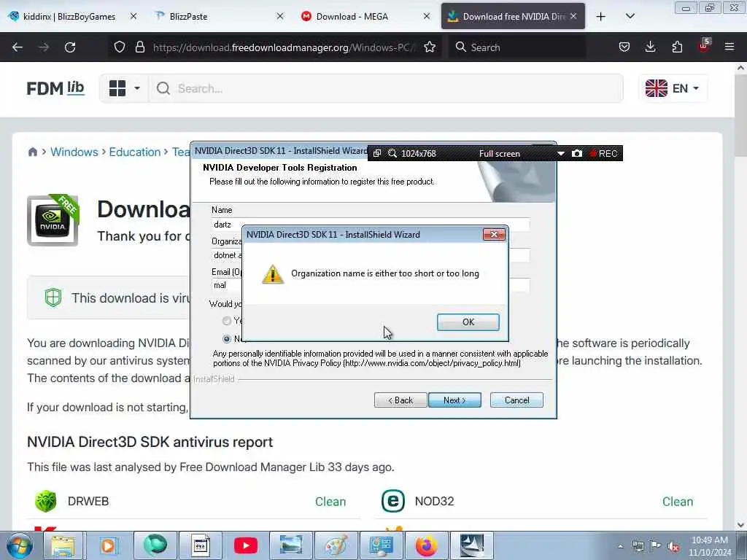Screen dimensions: 747x560
Task: Select the Yes radio button in registration form
Action: point(227,321)
